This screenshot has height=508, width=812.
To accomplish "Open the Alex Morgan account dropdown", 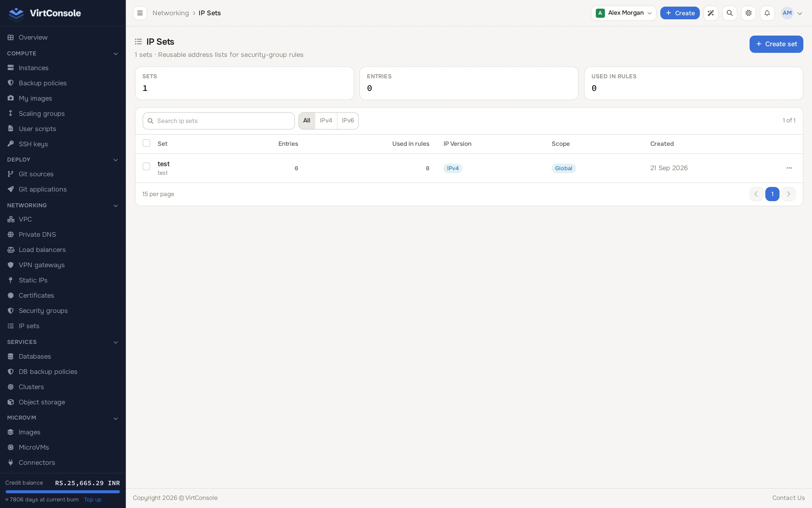I will 623,13.
